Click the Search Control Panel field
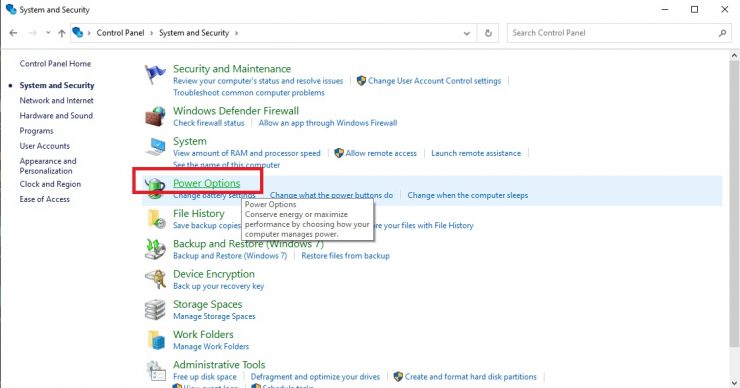The image size is (740, 388). click(620, 33)
